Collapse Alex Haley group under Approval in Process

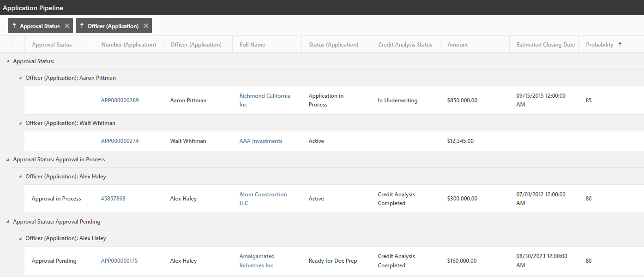[x=20, y=177]
